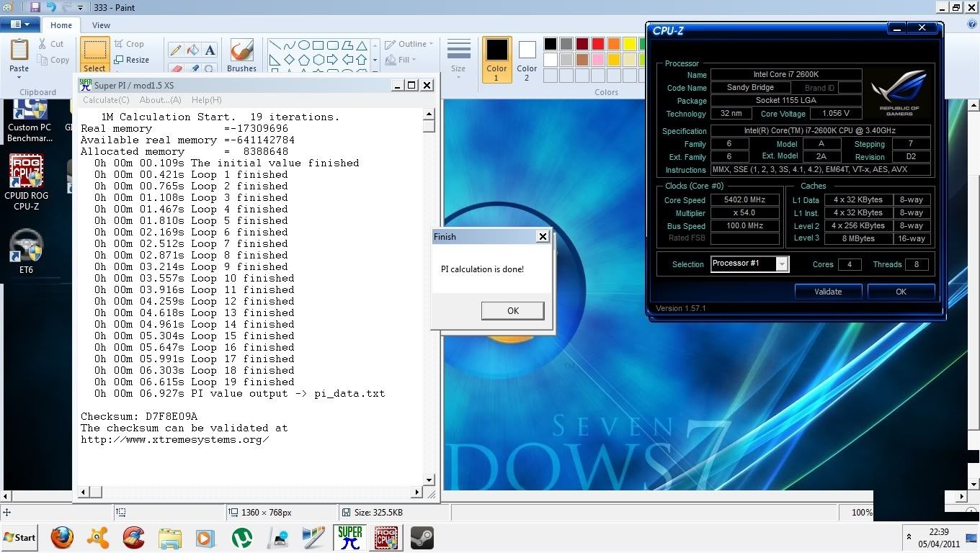Pick the straight line shape
This screenshot has width=980, height=553.
275,45
